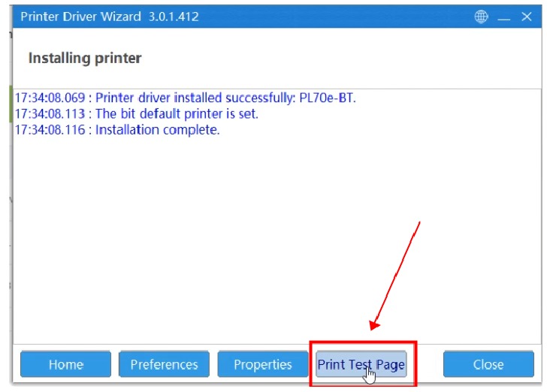
Task: Open printer Preferences
Action: (x=164, y=364)
